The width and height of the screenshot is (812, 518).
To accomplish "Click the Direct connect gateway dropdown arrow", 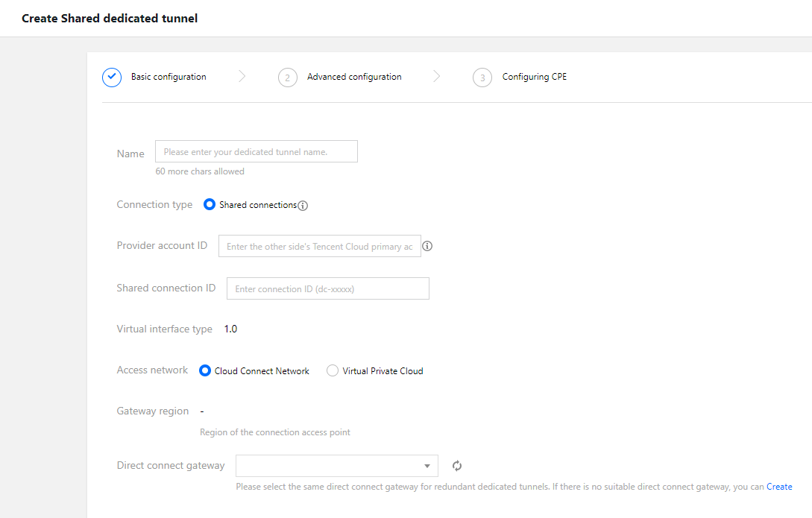I will pos(427,466).
